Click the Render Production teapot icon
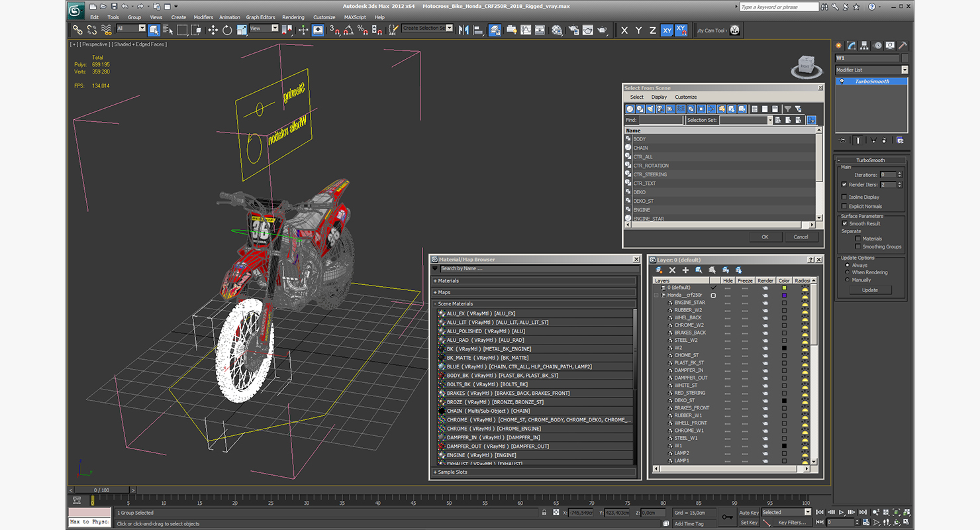 tap(602, 30)
